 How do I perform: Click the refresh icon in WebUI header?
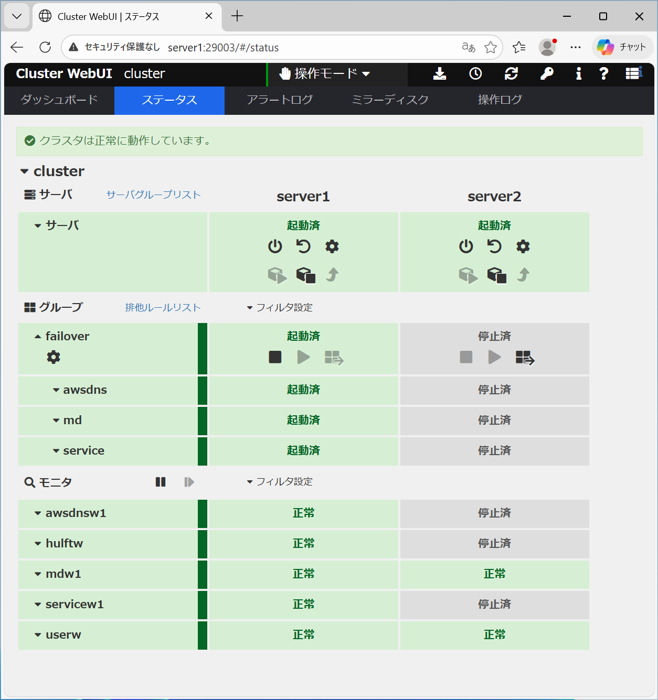pos(511,74)
